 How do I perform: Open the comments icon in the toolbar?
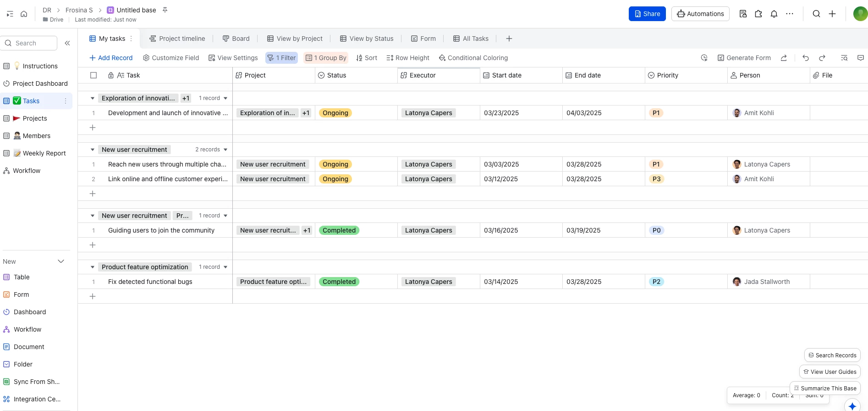(861, 58)
